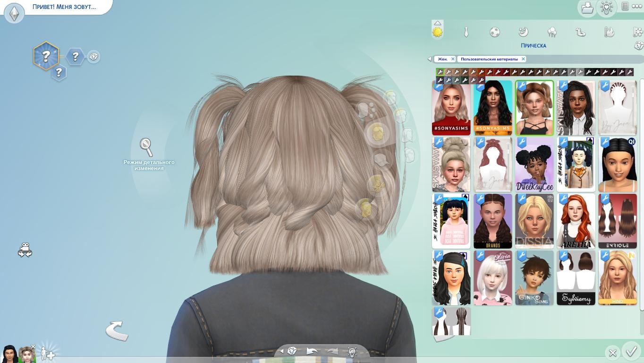Click the lightbulb heart icon at top
Image resolution: width=644 pixels, height=363 pixels.
[x=606, y=8]
